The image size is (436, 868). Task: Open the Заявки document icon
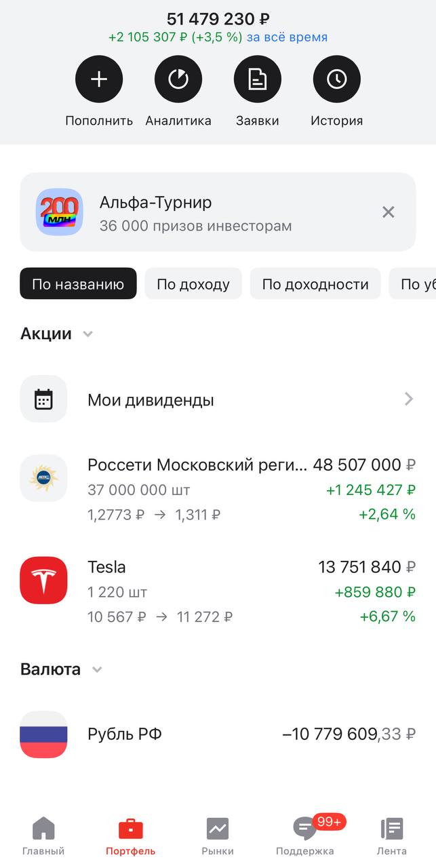tap(258, 79)
